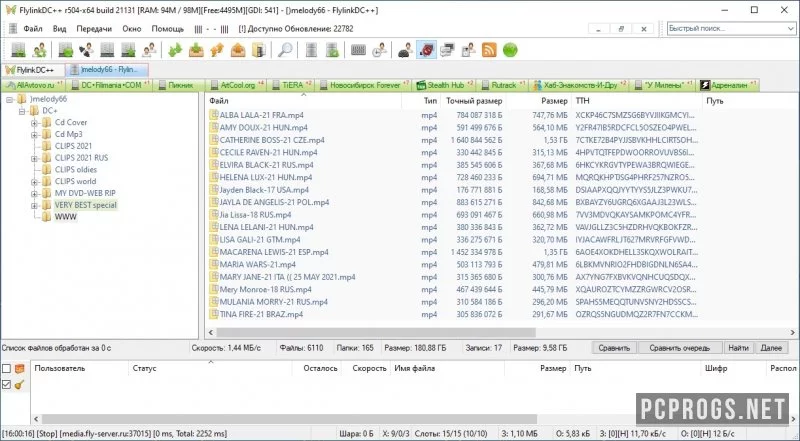Open the Окно menu
This screenshot has height=441, width=800.
pos(132,29)
